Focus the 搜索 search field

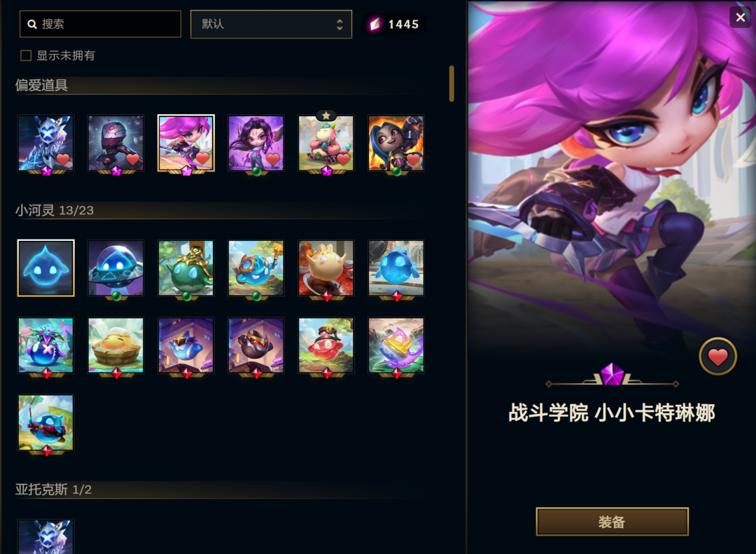pos(100,24)
